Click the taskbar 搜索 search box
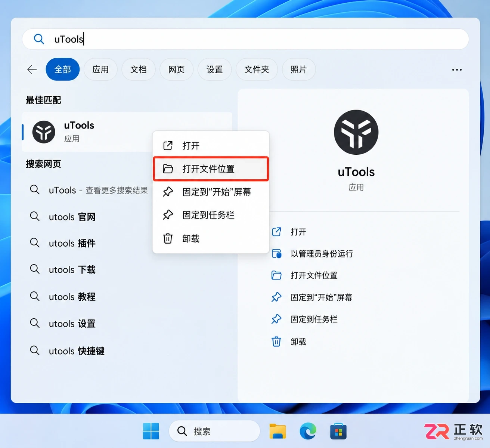 [x=214, y=431]
